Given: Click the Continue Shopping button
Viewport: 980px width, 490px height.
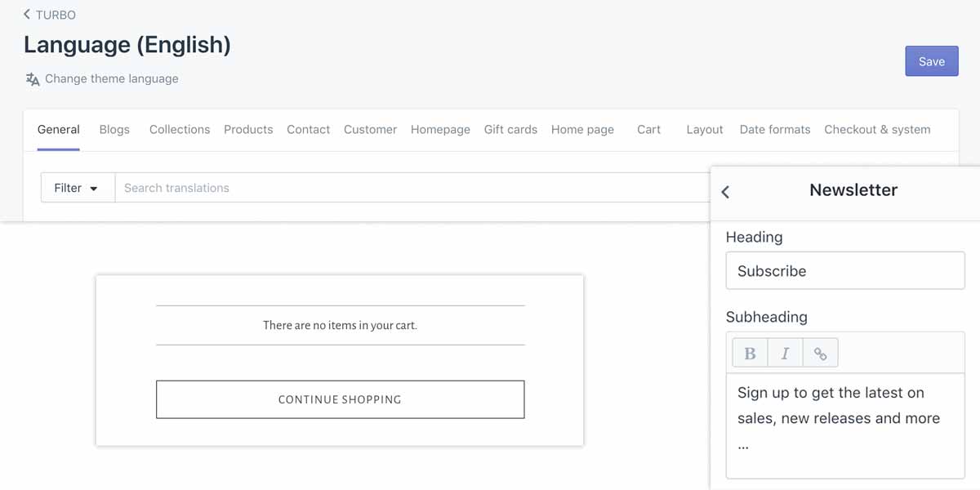Looking at the screenshot, I should click(340, 399).
